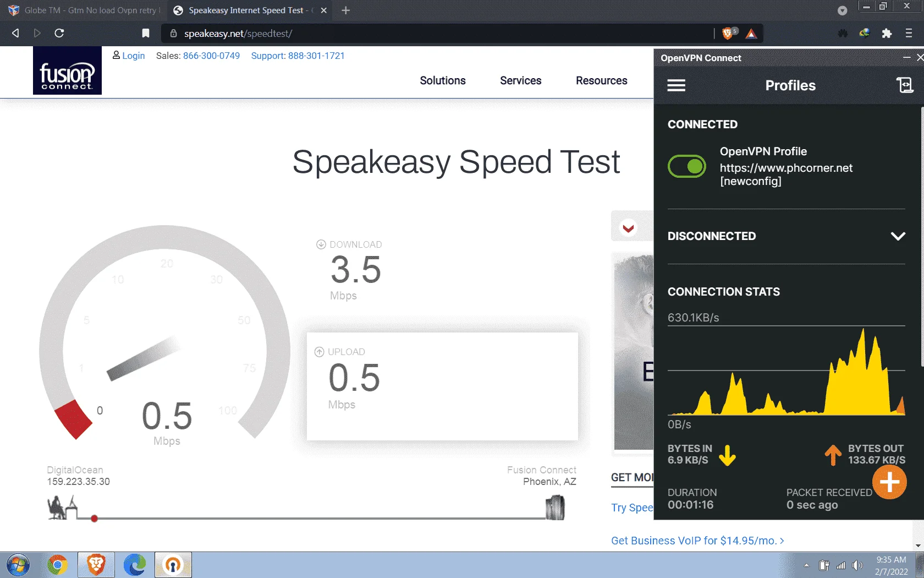
Task: Click the red chevron dropdown beside the ad
Action: pyautogui.click(x=629, y=227)
